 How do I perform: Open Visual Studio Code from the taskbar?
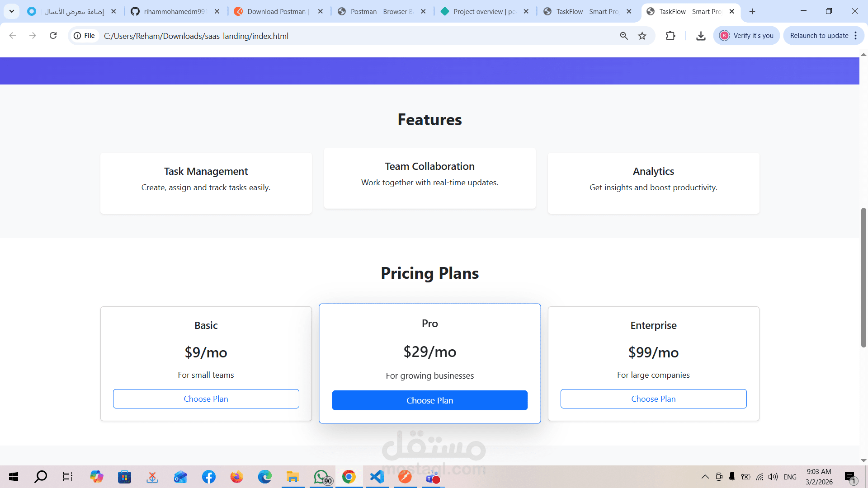point(377,477)
